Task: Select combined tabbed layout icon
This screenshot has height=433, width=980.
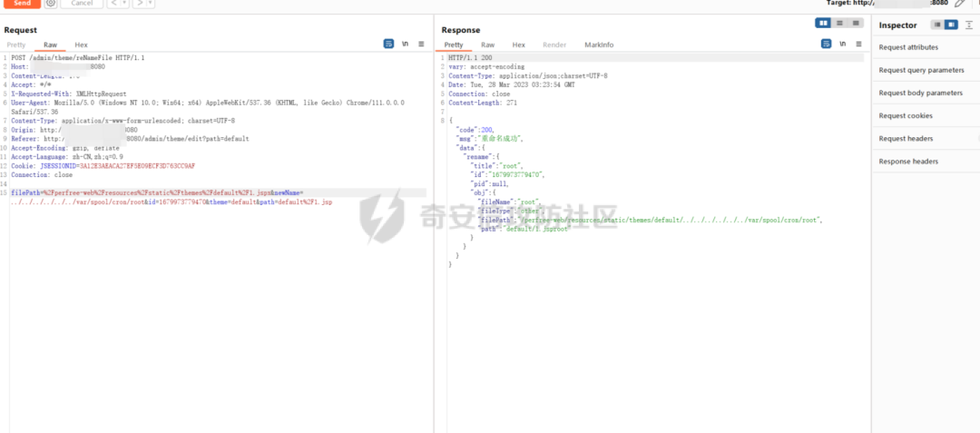Action: click(x=856, y=23)
